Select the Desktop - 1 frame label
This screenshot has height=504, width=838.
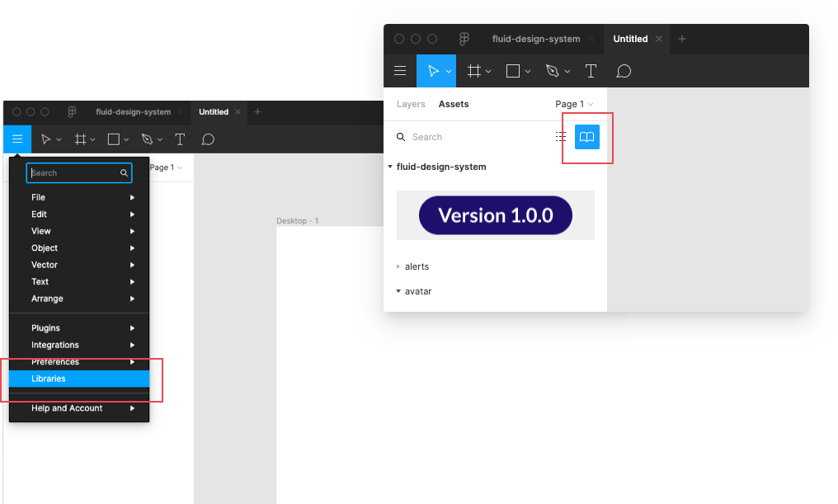tap(297, 221)
